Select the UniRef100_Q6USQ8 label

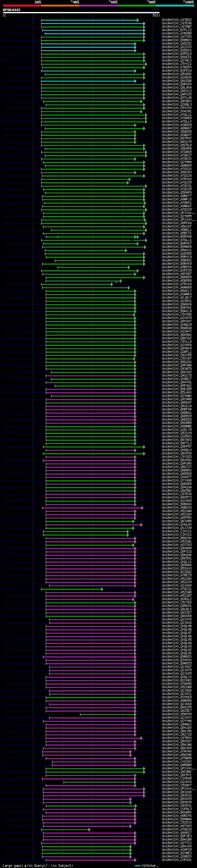177,81
